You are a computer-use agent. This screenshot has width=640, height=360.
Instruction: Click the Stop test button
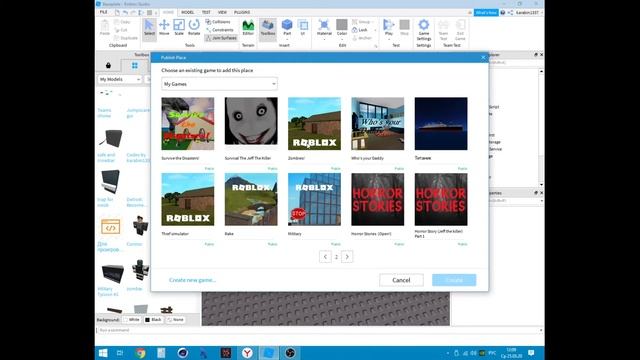click(x=404, y=27)
